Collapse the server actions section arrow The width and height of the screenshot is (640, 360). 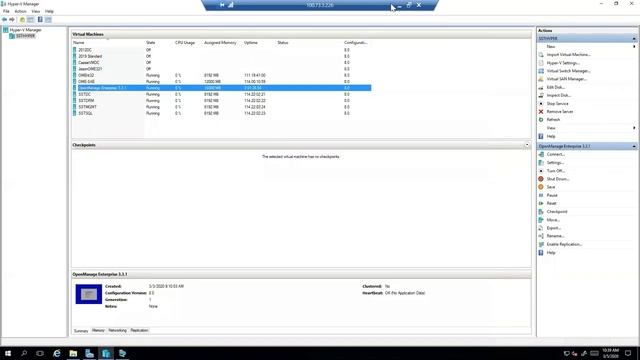pyautogui.click(x=634, y=38)
